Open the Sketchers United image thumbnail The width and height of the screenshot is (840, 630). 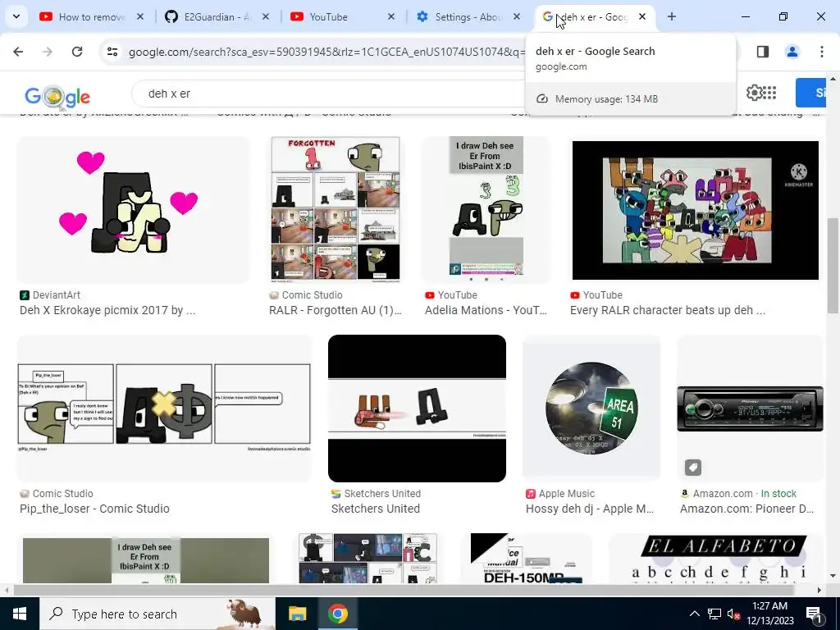point(417,409)
